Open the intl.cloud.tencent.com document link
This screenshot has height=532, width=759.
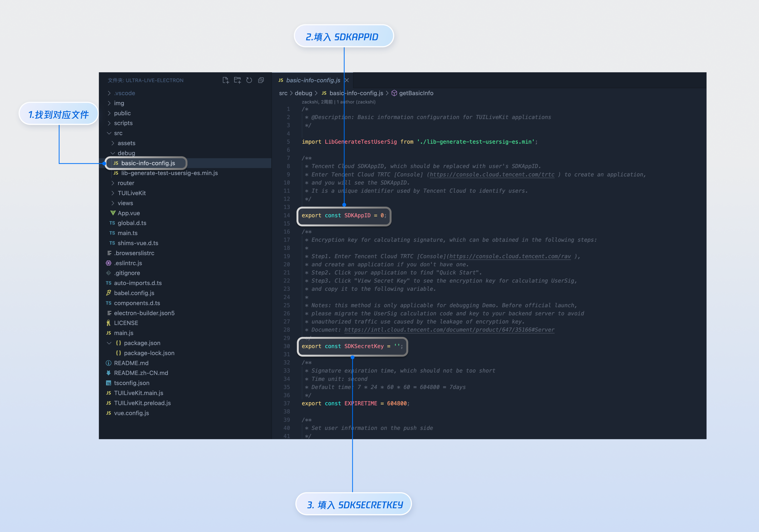[449, 330]
